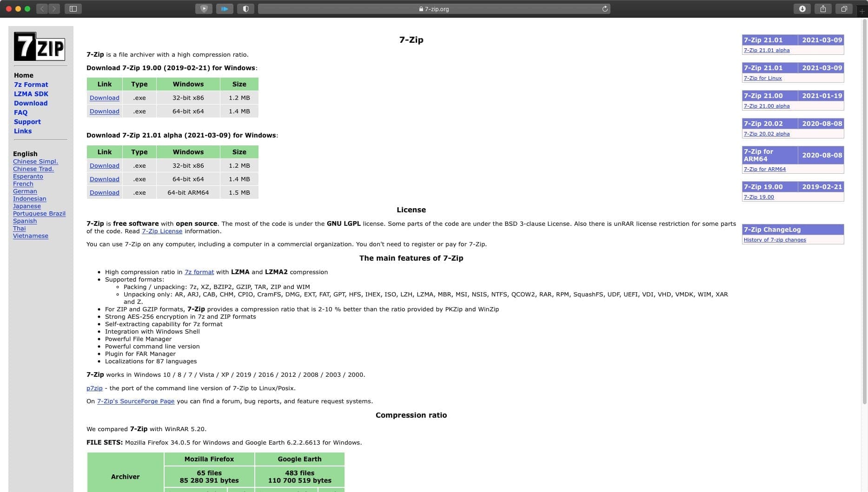Reload page with refresh icon in address bar
This screenshot has height=492, width=868.
pyautogui.click(x=605, y=9)
